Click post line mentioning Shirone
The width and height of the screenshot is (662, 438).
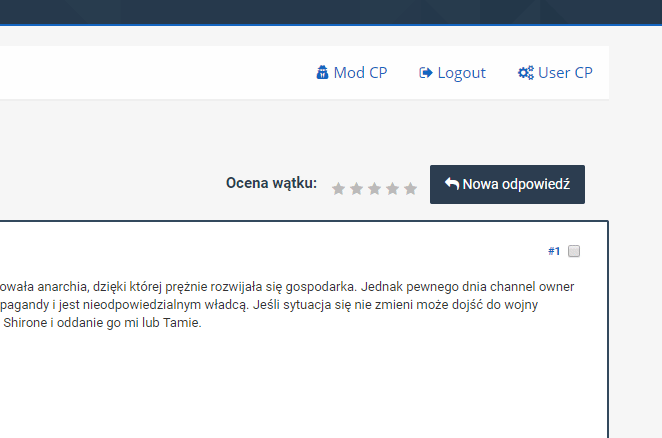coord(100,322)
